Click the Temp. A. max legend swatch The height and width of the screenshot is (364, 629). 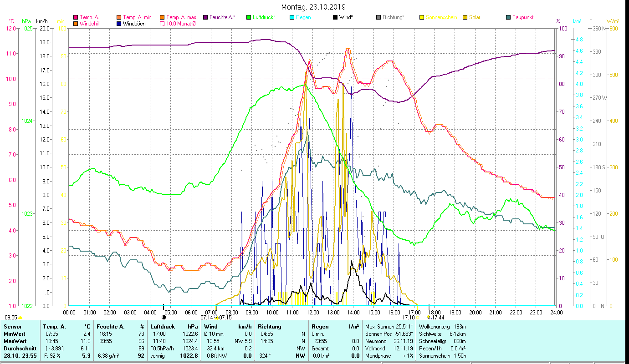[162, 17]
